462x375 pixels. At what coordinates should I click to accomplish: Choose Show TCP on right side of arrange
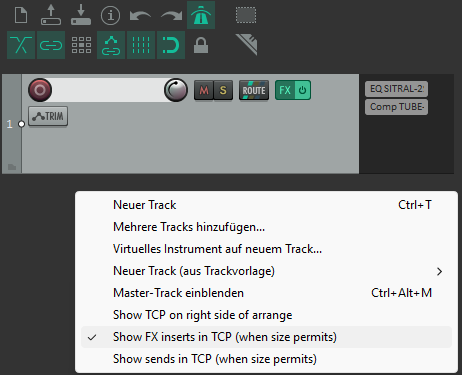pyautogui.click(x=267, y=315)
